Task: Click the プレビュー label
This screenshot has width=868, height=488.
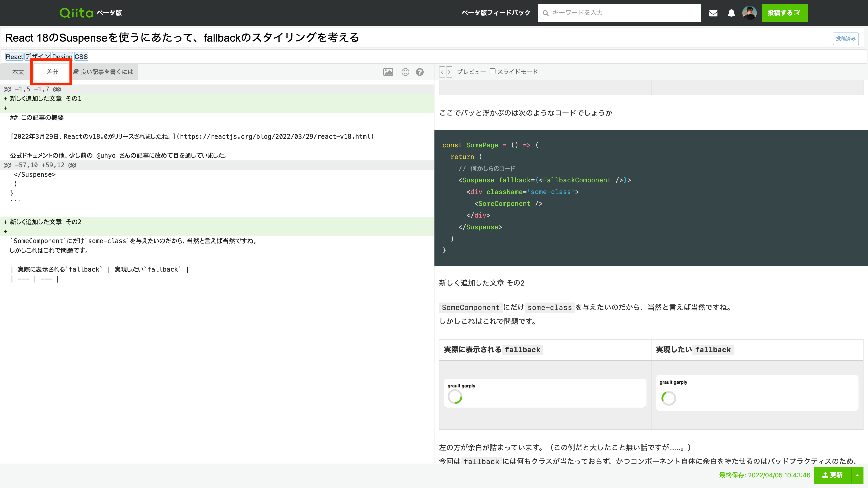Action: 471,72
